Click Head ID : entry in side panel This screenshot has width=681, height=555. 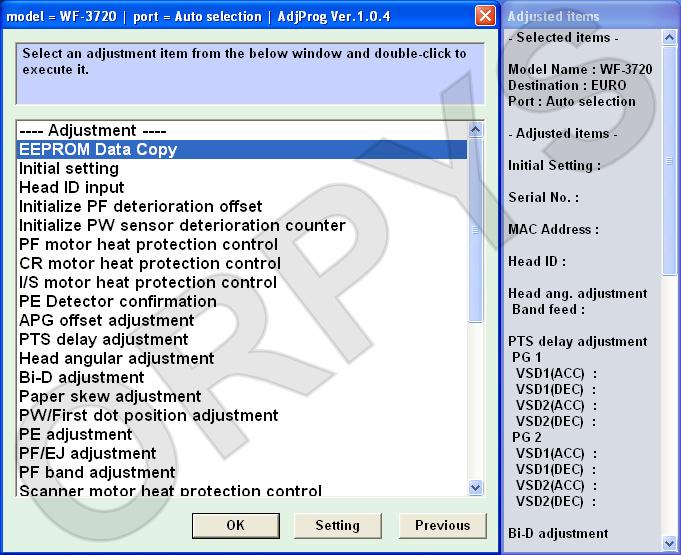pos(537,261)
